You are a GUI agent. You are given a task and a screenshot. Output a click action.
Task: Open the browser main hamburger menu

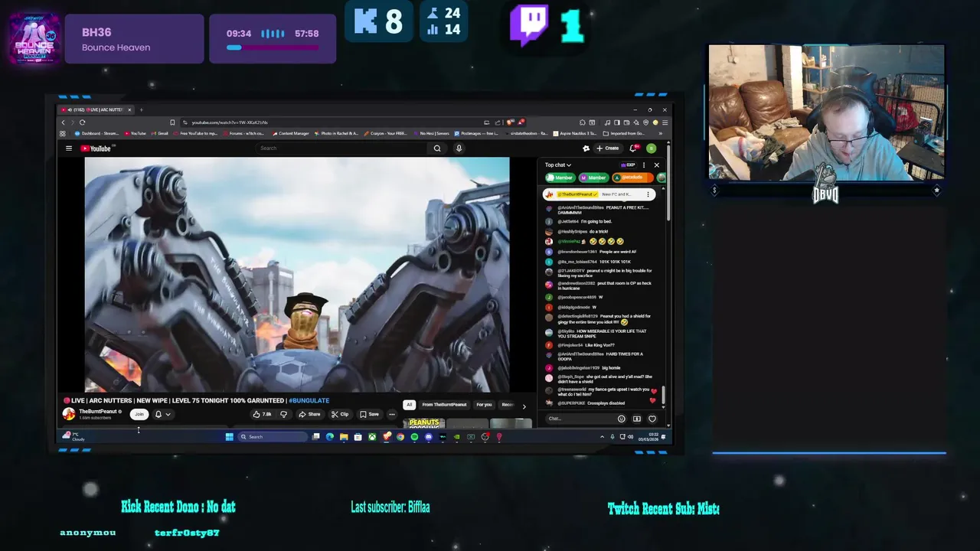pos(665,122)
